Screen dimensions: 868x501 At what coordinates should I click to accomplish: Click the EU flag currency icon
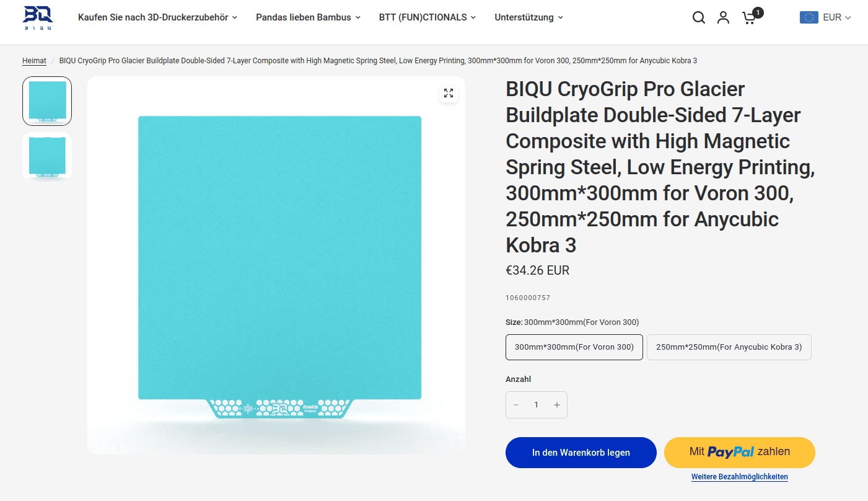809,17
